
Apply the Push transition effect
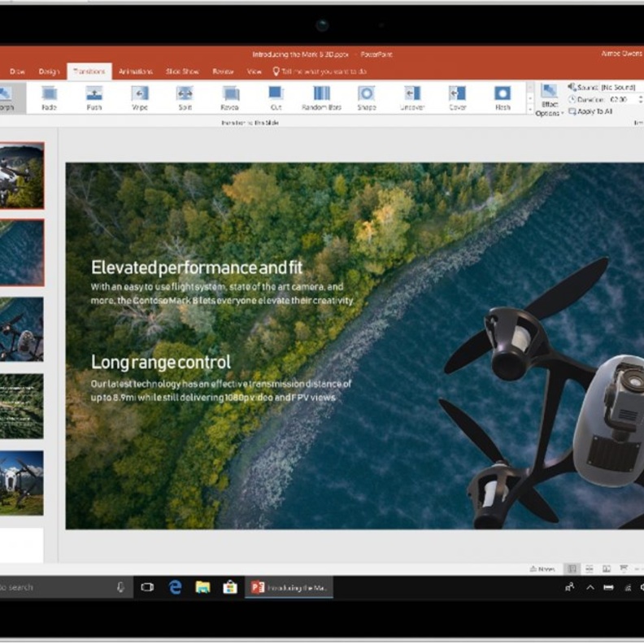pyautogui.click(x=94, y=98)
